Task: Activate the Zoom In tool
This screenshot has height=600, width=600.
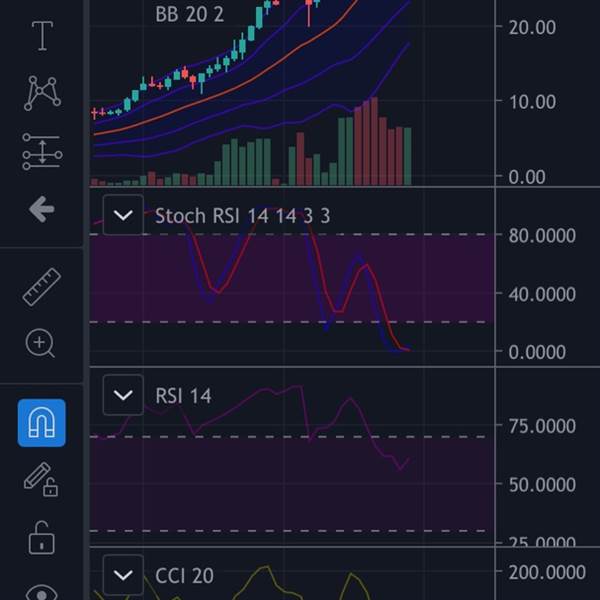Action: coord(40,343)
